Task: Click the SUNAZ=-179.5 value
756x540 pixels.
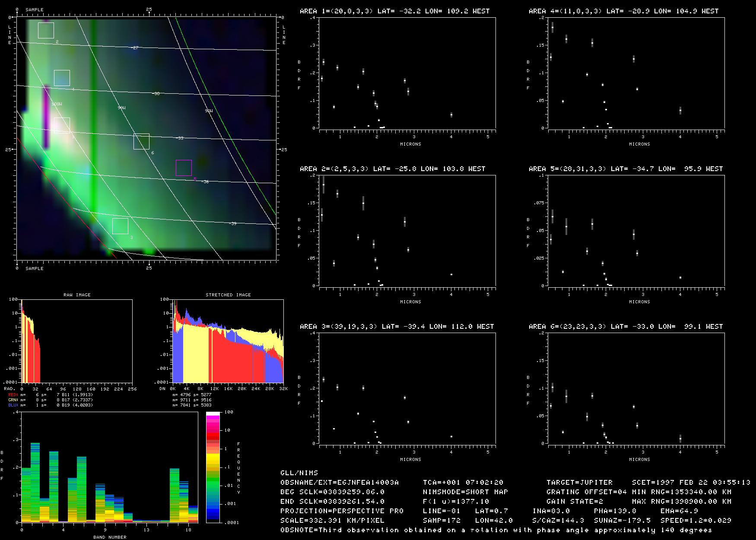Action: (x=622, y=521)
